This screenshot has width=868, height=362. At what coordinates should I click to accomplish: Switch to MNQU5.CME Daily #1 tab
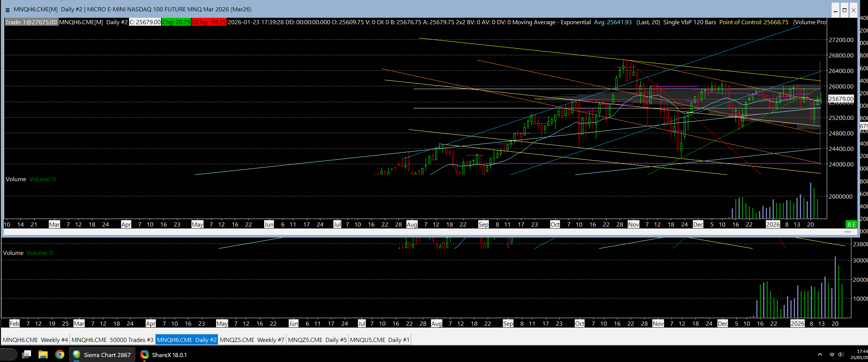(380, 340)
